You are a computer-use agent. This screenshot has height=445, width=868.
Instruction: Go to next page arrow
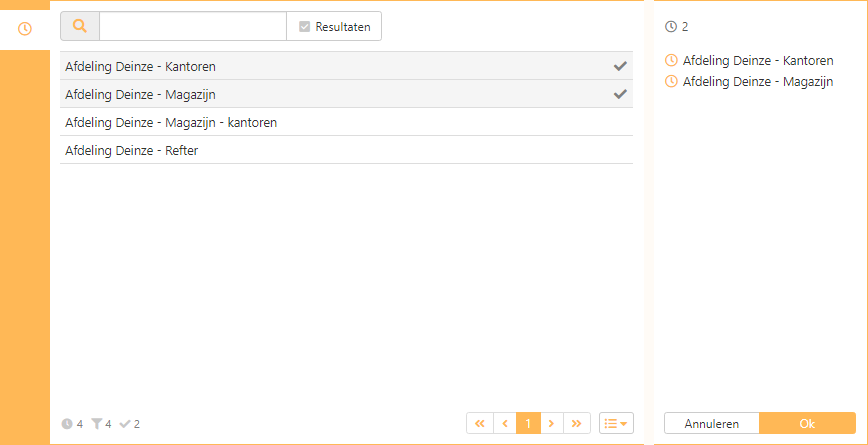tap(552, 423)
